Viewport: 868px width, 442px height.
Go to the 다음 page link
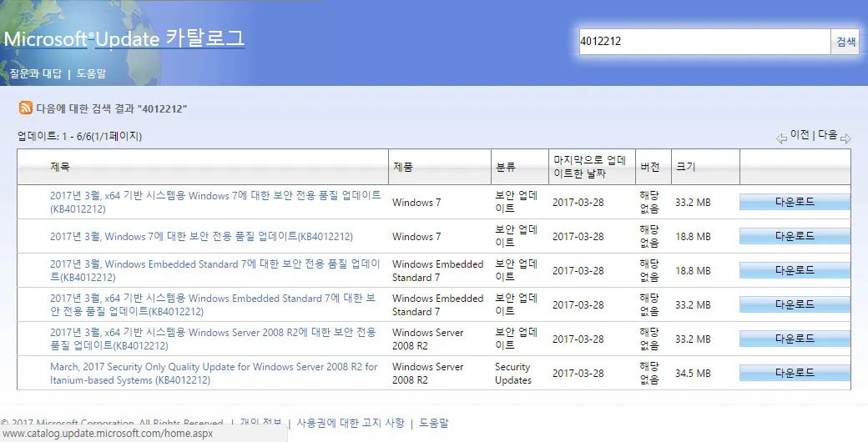tap(828, 134)
